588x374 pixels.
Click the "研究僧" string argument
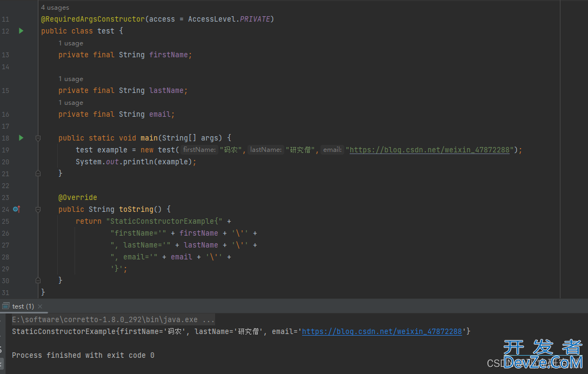pyautogui.click(x=300, y=150)
